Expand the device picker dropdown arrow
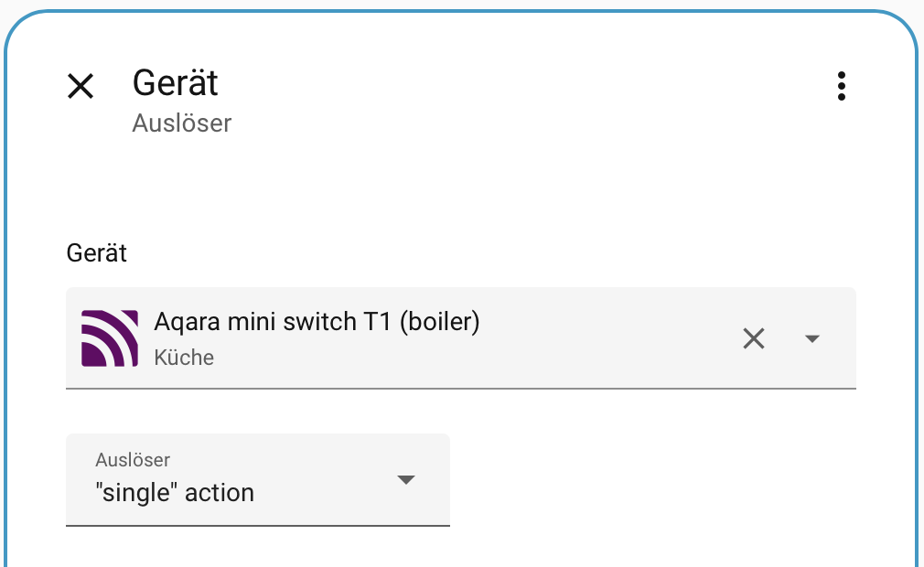 click(x=812, y=338)
